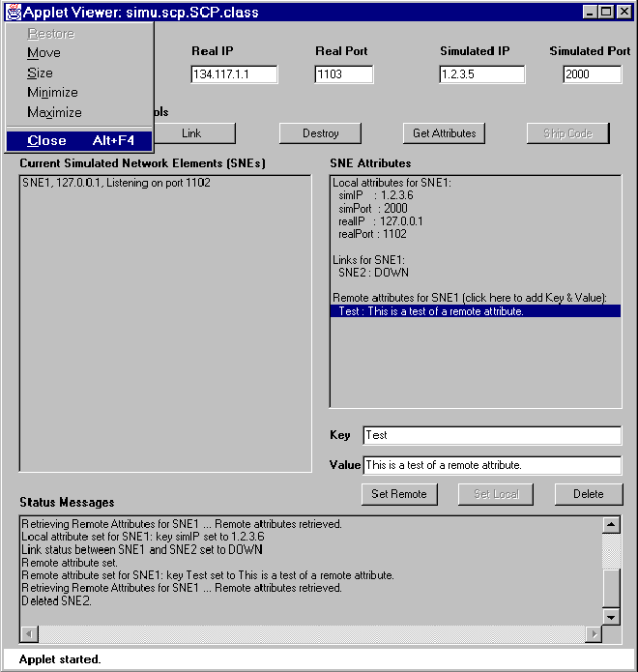
Task: Click the status messages scroll down arrow
Action: coord(611,617)
